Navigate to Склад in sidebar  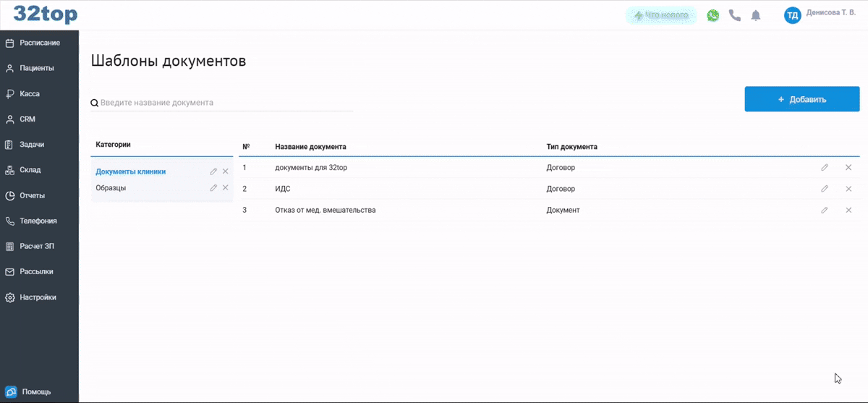coord(30,170)
